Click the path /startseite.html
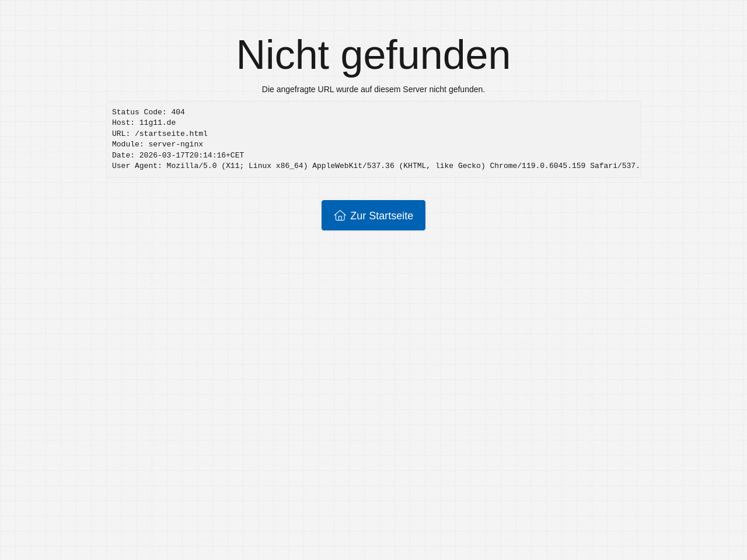This screenshot has height=560, width=747. tap(171, 134)
